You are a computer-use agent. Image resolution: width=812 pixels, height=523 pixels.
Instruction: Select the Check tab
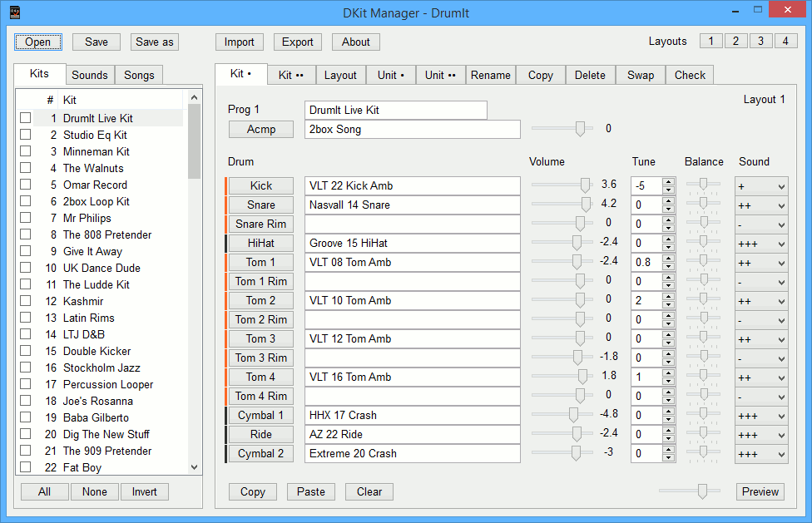pyautogui.click(x=690, y=75)
